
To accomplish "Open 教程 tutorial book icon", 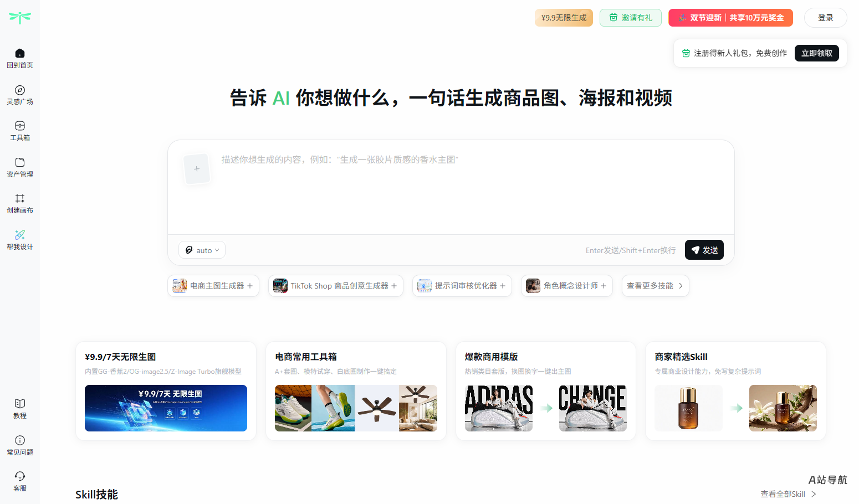I will 20,404.
